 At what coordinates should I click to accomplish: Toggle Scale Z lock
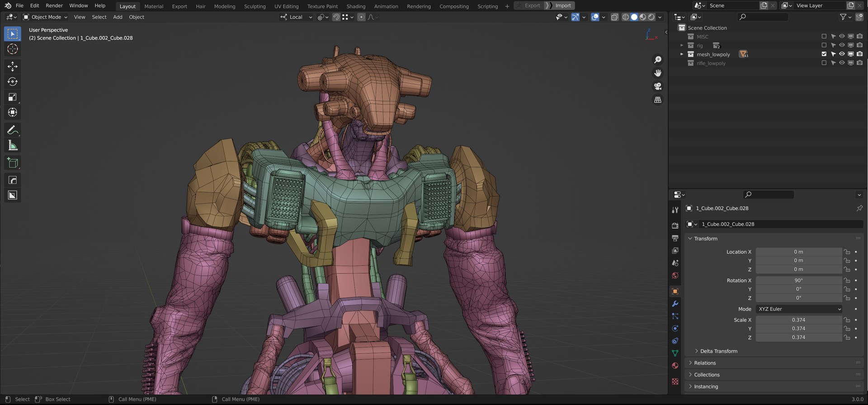click(847, 338)
